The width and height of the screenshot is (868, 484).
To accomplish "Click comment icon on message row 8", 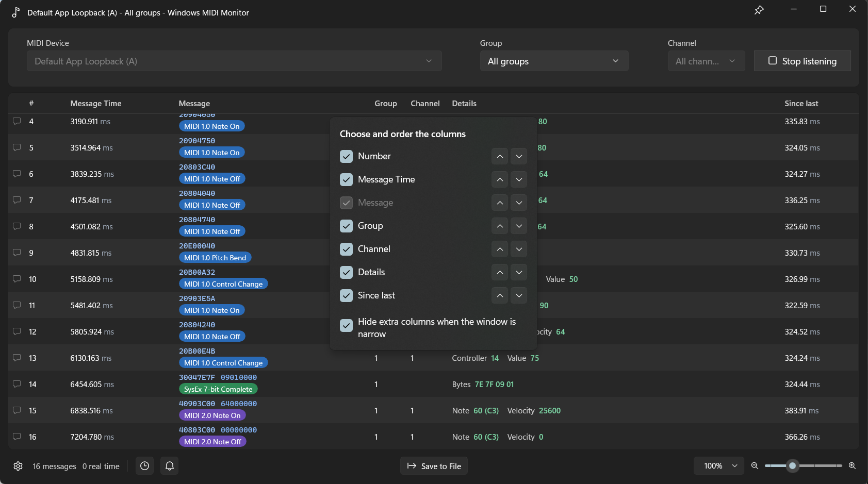I will point(17,226).
